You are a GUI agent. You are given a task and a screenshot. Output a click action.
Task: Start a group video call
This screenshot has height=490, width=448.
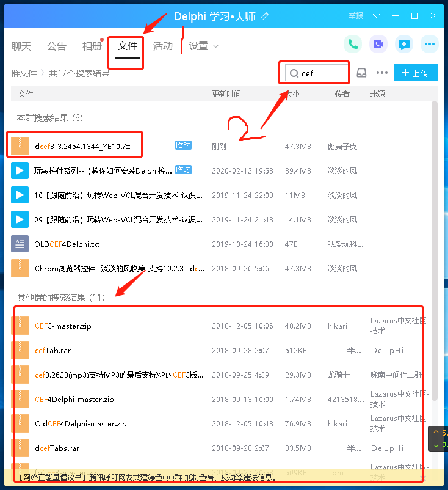[378, 44]
